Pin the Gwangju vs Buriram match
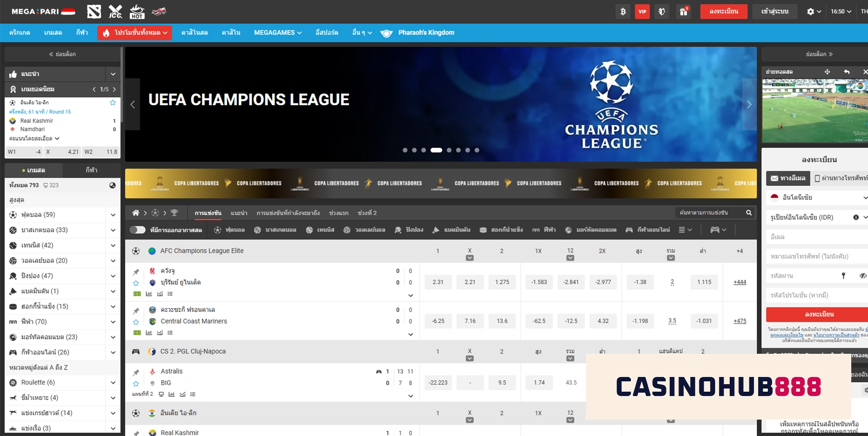Screen dimensions: 868x436 click(136, 272)
